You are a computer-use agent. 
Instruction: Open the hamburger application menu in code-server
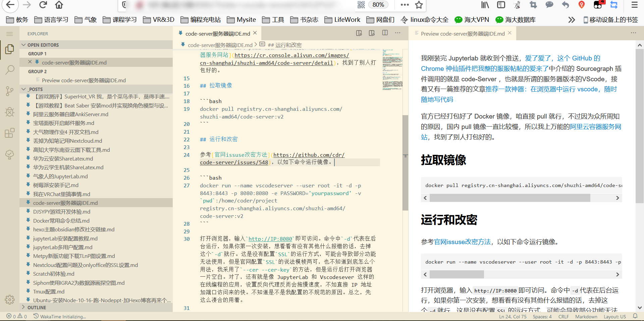click(x=10, y=34)
